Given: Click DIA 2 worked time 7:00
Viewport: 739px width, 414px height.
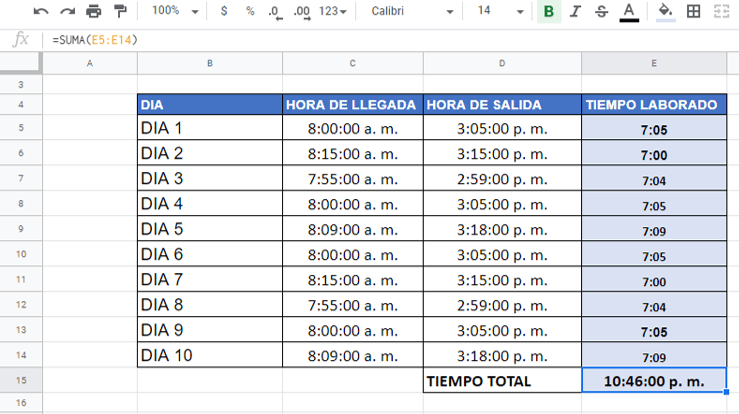Looking at the screenshot, I should [654, 153].
